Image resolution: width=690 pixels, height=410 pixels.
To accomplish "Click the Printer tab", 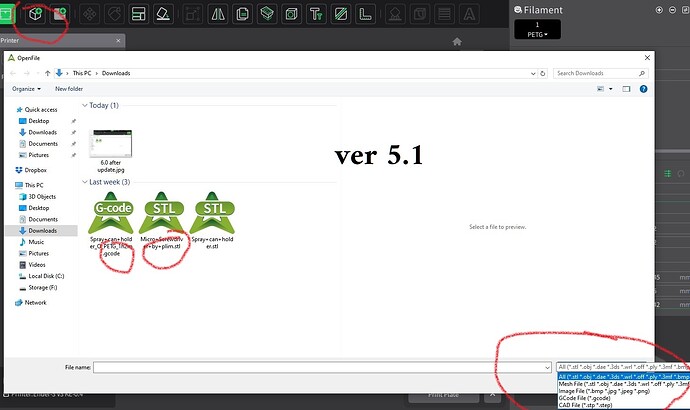I will [x=62, y=40].
